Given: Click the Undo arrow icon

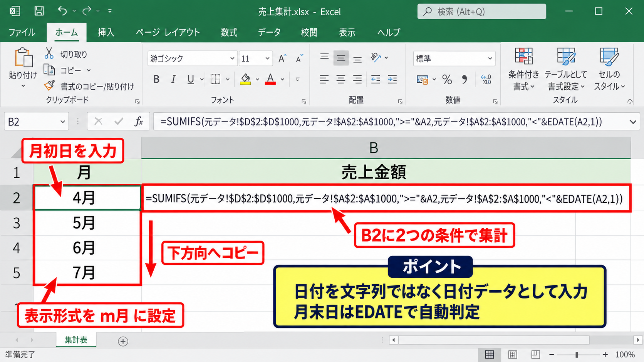Looking at the screenshot, I should coord(62,11).
